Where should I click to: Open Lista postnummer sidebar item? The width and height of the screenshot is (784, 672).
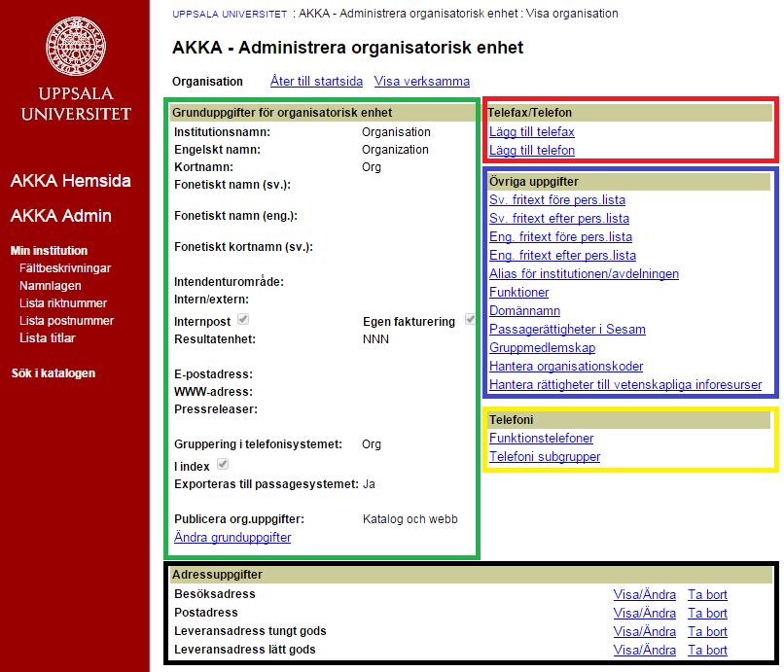click(x=66, y=321)
